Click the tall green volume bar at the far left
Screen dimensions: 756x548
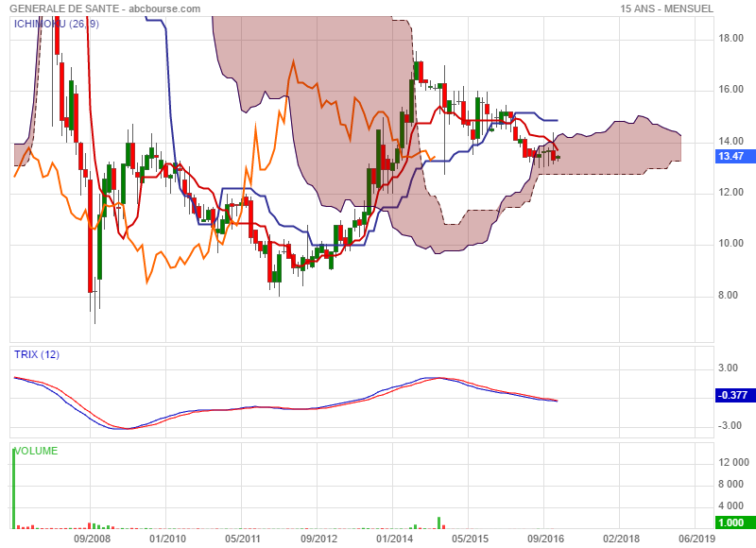13,488
